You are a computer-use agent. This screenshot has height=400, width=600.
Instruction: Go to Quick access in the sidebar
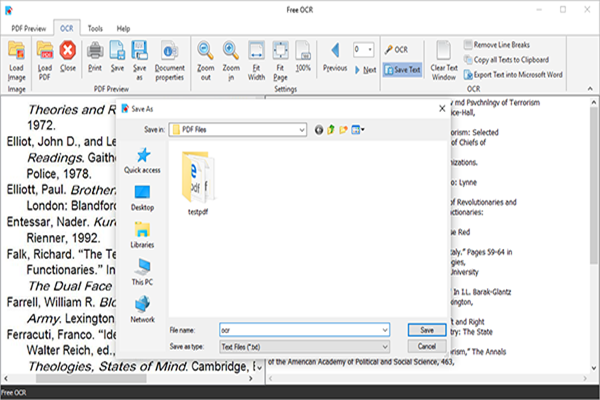coord(142,160)
